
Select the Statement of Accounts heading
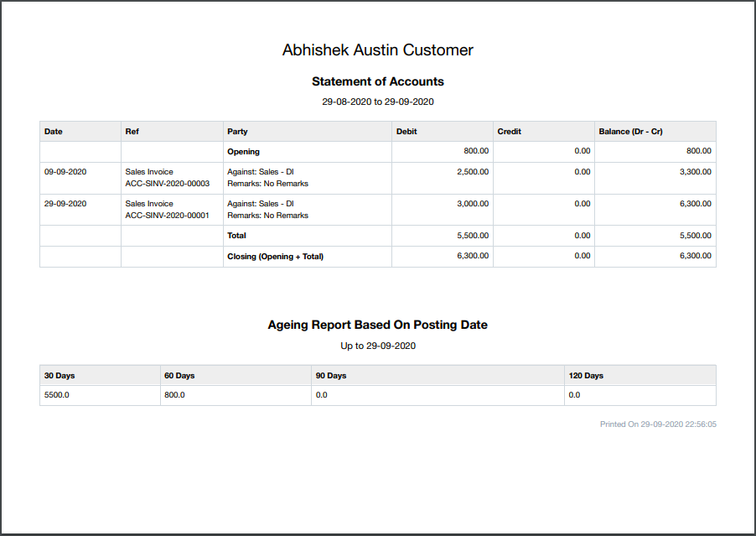tap(377, 82)
